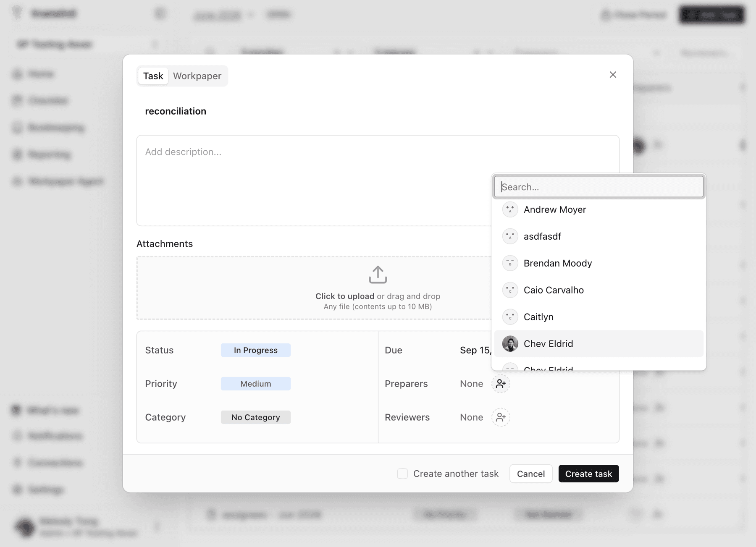Add a reviewer with the person-plus icon

tap(501, 417)
